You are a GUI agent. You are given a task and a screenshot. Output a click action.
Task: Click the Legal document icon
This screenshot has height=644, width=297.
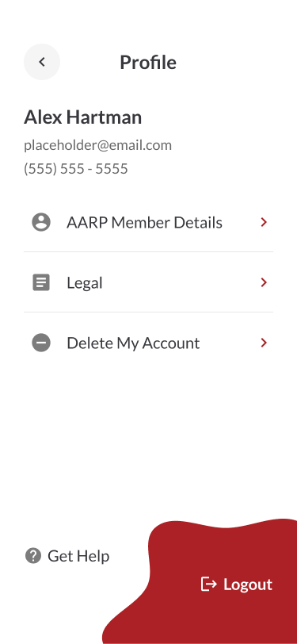pos(41,282)
